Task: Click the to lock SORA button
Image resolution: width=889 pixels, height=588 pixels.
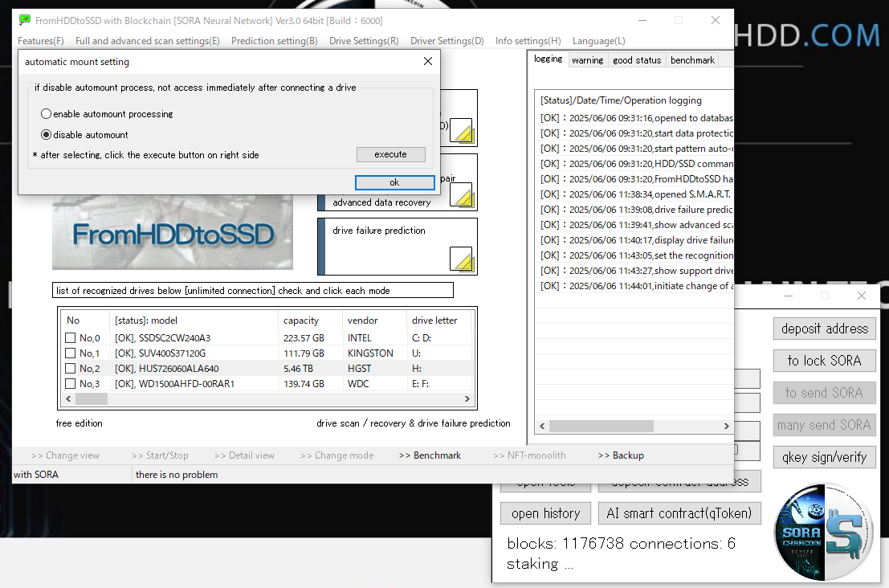Action: click(x=825, y=361)
